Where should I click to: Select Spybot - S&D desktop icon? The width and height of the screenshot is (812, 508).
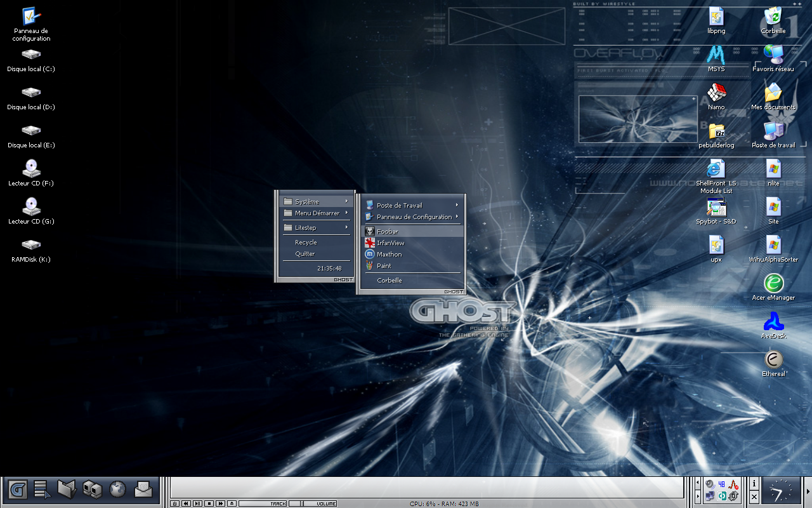coord(716,211)
